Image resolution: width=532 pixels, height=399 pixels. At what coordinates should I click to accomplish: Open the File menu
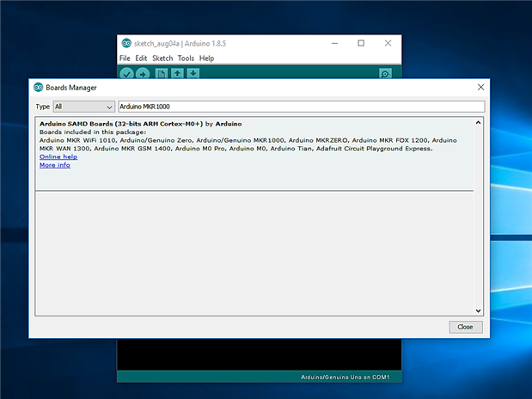click(125, 58)
